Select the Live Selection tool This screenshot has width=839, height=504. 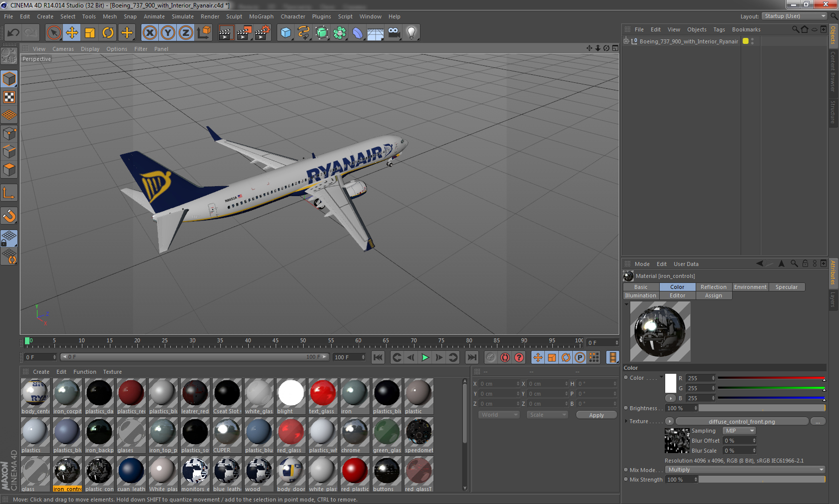click(54, 33)
